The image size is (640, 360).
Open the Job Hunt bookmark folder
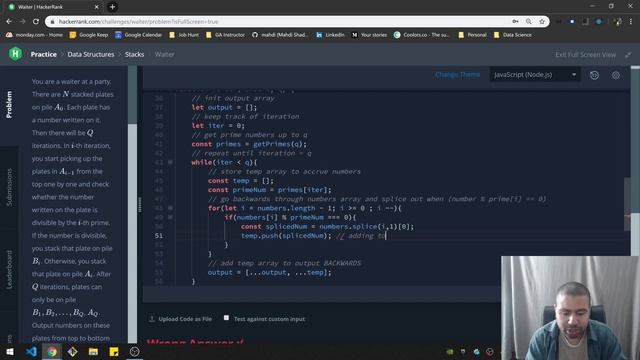(x=184, y=35)
